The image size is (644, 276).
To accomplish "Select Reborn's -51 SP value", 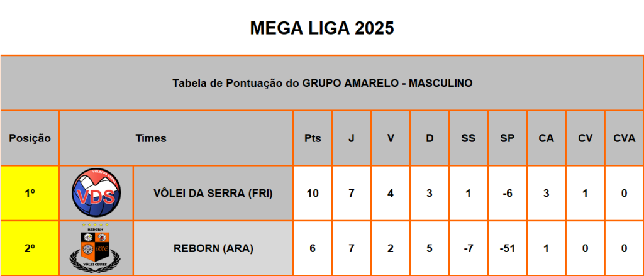I will coord(508,248).
